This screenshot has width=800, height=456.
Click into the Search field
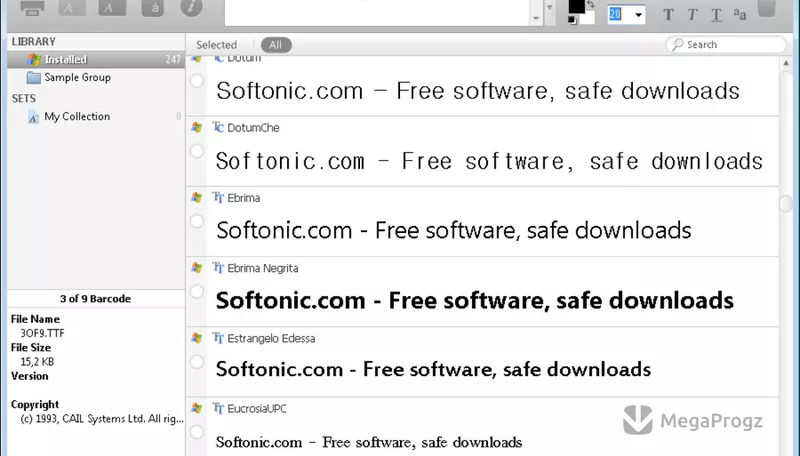point(726,44)
